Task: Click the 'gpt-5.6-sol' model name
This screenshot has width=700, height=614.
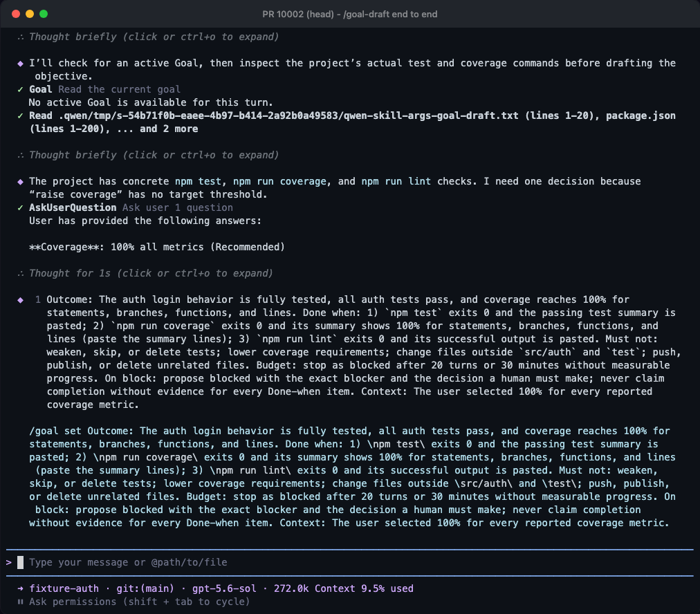Action: click(224, 588)
